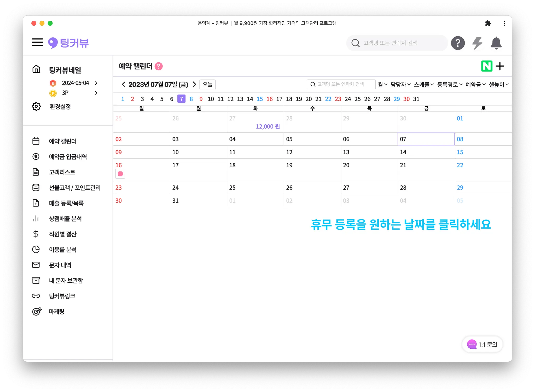Click the green Naver N icon
Viewport: 535px width, 392px height.
tap(486, 66)
